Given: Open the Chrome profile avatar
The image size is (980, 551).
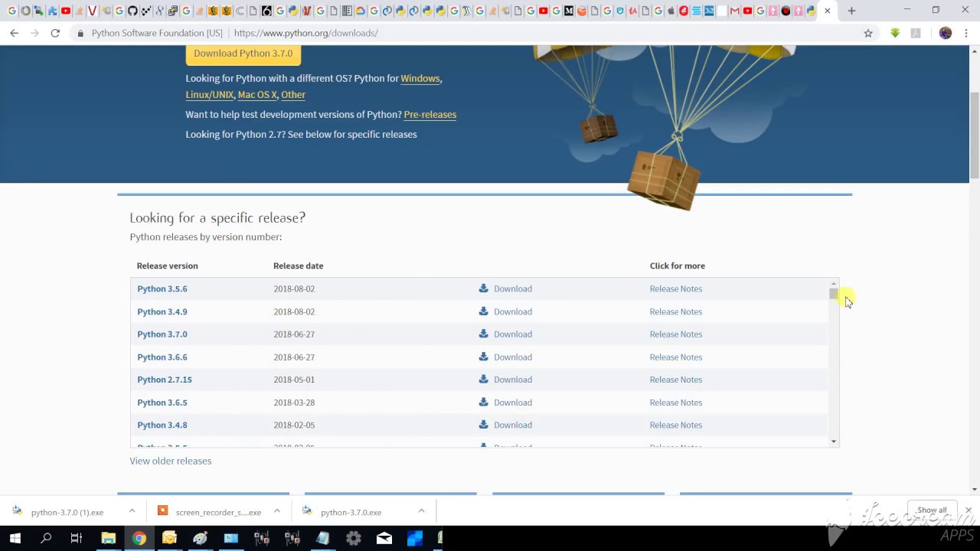Looking at the screenshot, I should (946, 33).
